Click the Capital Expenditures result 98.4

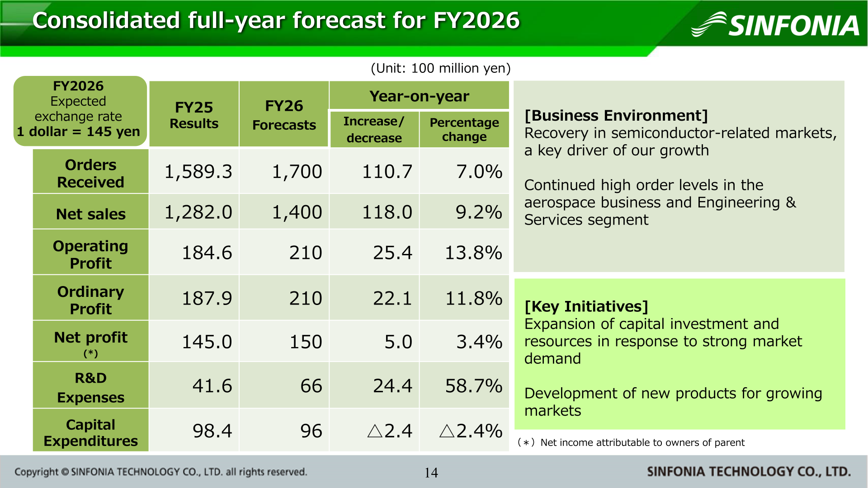click(x=212, y=431)
